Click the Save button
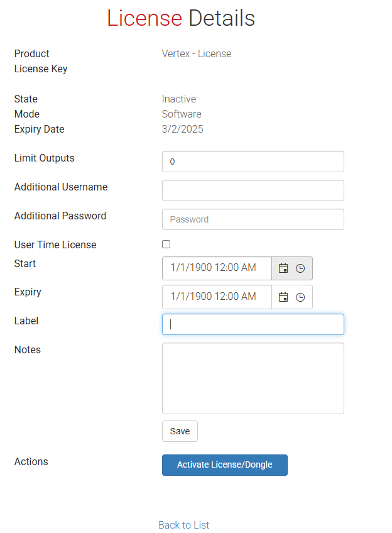This screenshot has width=392, height=533. click(180, 431)
